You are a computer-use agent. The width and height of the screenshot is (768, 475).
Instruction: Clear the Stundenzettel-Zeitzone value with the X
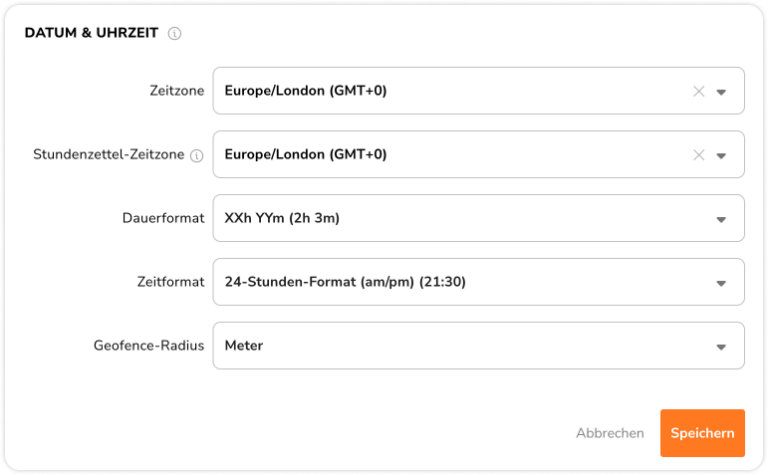[699, 155]
